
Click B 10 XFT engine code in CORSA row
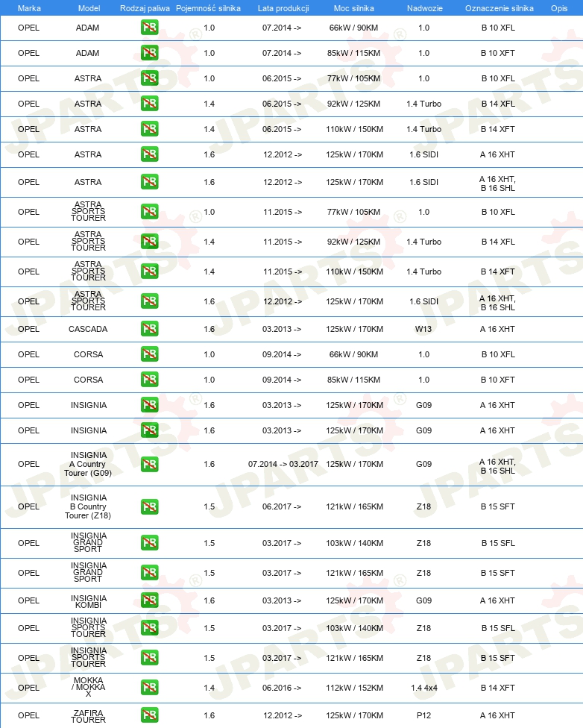(x=498, y=380)
